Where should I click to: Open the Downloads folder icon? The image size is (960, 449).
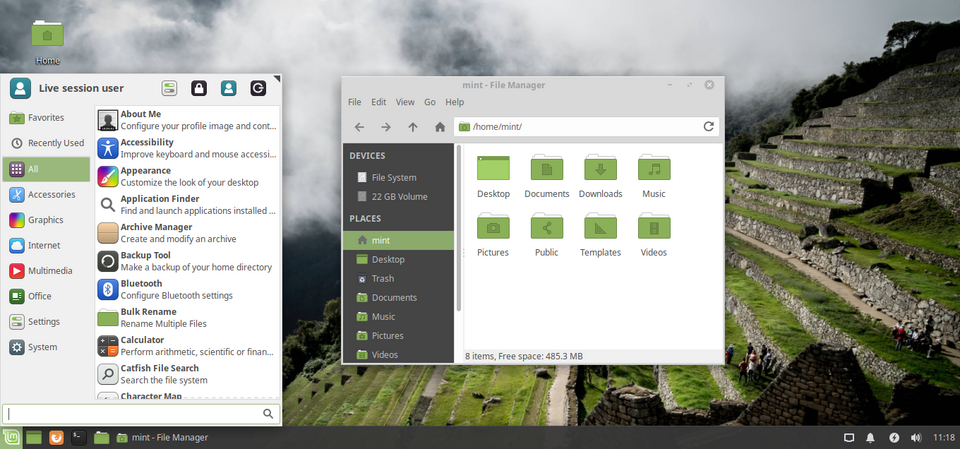pos(600,177)
